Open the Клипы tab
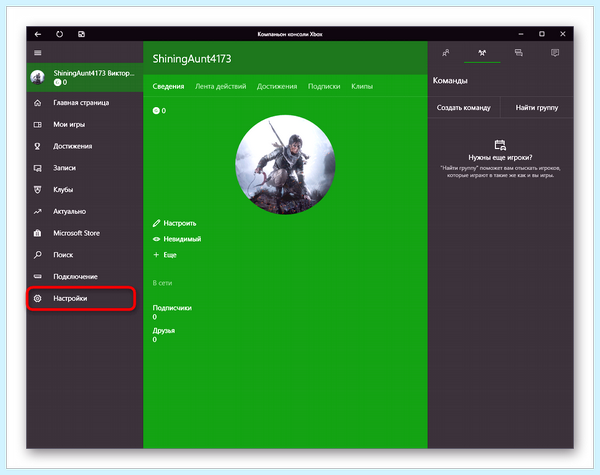This screenshot has width=600, height=475. [x=362, y=87]
